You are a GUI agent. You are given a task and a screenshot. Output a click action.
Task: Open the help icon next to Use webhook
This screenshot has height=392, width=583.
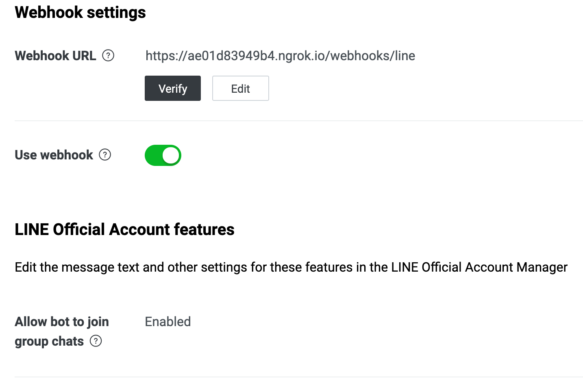pyautogui.click(x=105, y=155)
